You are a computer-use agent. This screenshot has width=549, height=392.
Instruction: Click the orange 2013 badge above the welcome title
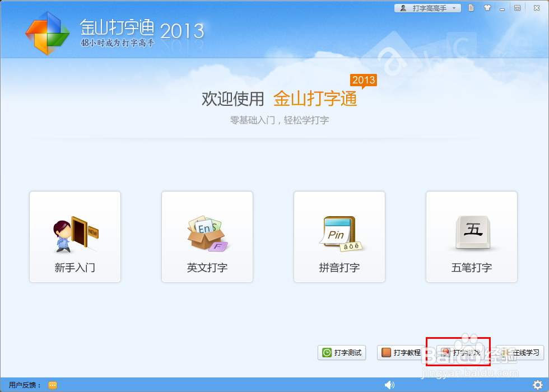[364, 80]
